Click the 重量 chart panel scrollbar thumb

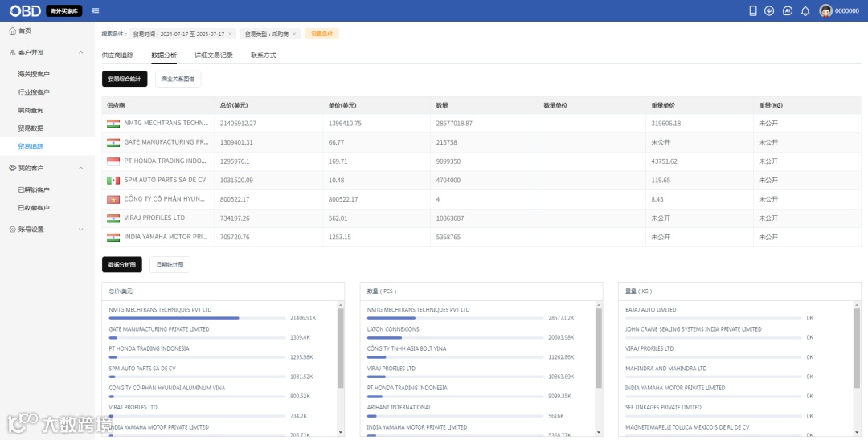point(857,348)
